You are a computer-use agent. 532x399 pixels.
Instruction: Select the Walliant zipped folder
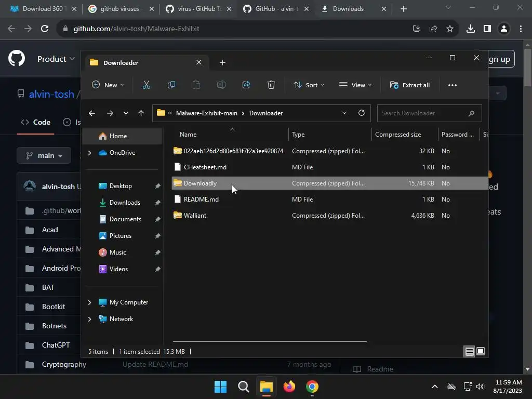pos(329,216)
